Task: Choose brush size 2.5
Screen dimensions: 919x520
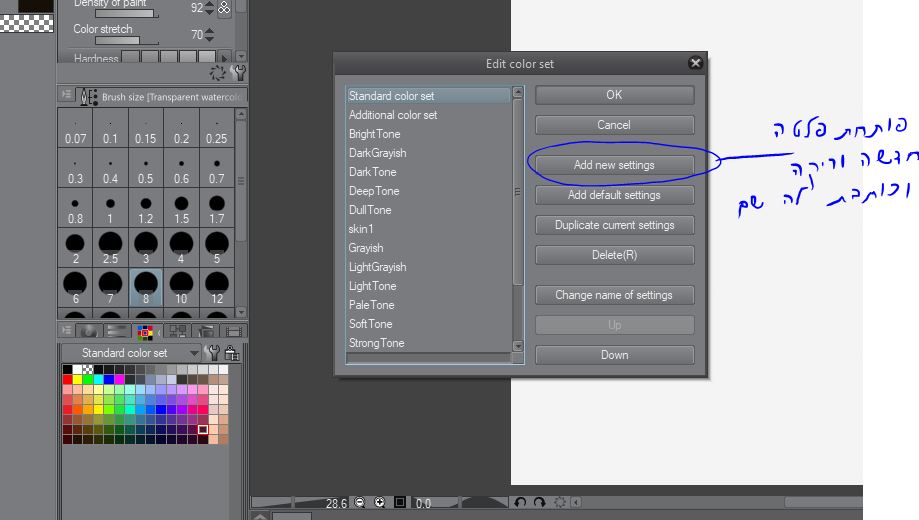Action: (x=110, y=247)
